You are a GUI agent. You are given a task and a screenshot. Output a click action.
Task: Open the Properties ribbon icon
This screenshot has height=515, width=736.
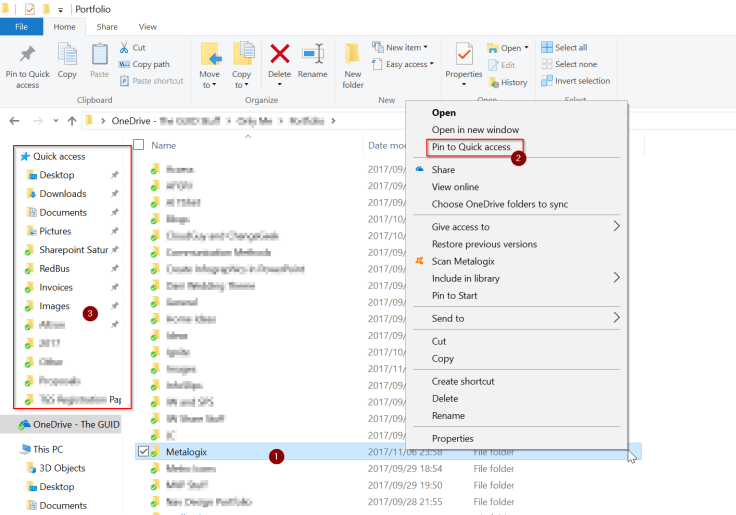pos(464,55)
